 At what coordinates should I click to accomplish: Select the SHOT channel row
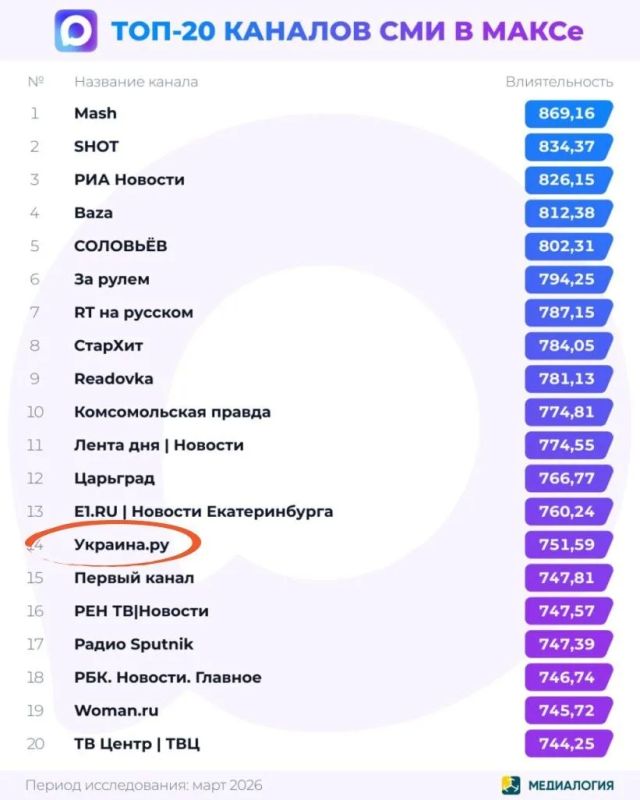click(x=319, y=146)
